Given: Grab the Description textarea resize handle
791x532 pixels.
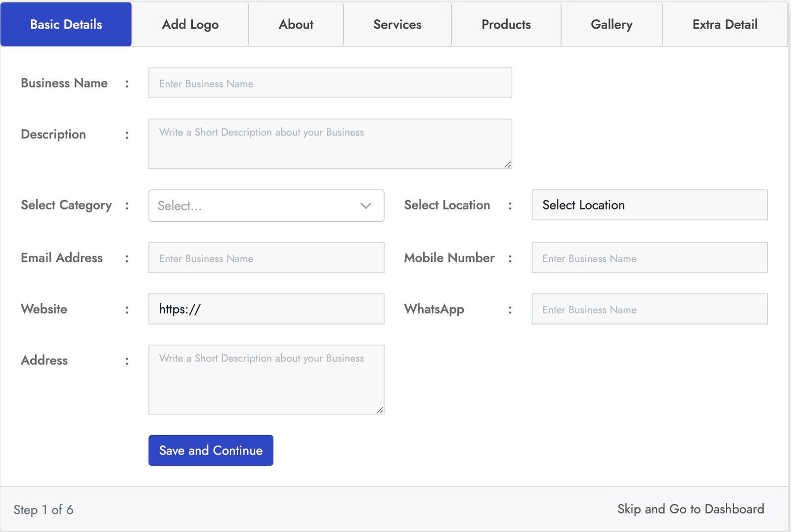Looking at the screenshot, I should (x=508, y=165).
